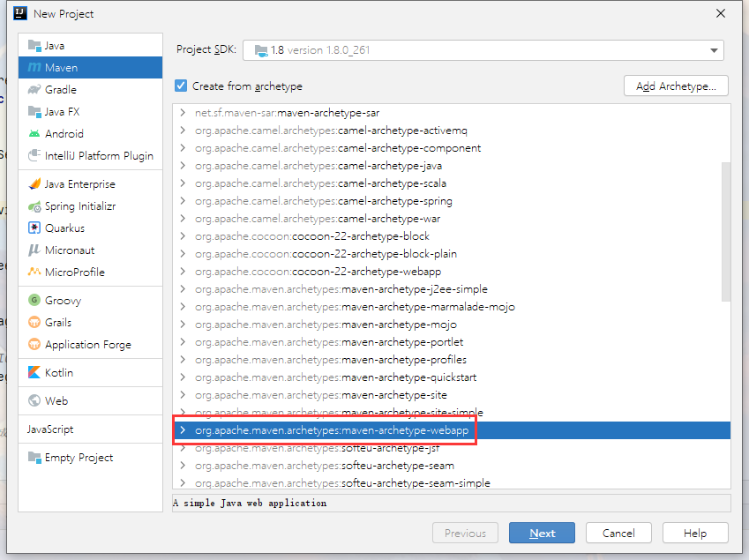Click the archetype list vertical scrollbar
Image resolution: width=749 pixels, height=560 pixels.
[x=726, y=232]
